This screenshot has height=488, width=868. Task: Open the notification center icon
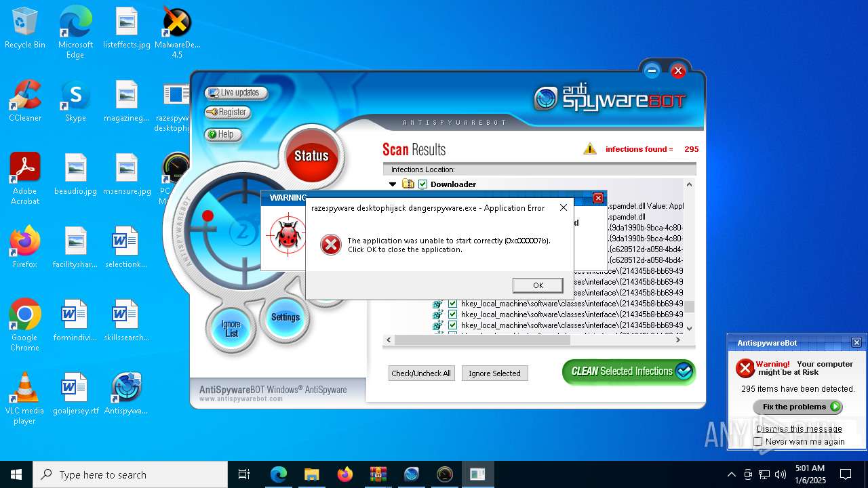click(x=846, y=474)
